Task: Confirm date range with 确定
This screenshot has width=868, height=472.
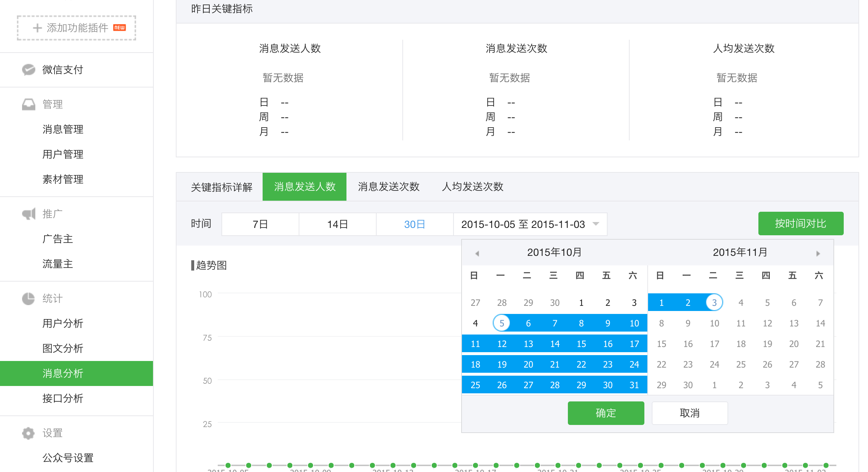Action: tap(606, 413)
